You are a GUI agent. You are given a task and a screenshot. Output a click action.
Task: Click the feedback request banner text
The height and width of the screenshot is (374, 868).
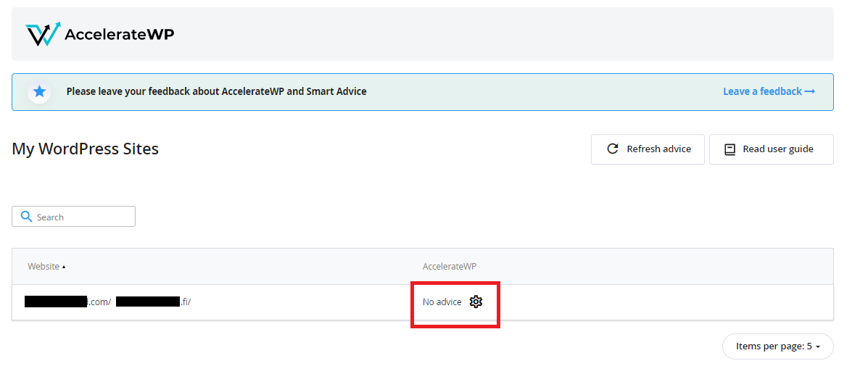pyautogui.click(x=216, y=91)
